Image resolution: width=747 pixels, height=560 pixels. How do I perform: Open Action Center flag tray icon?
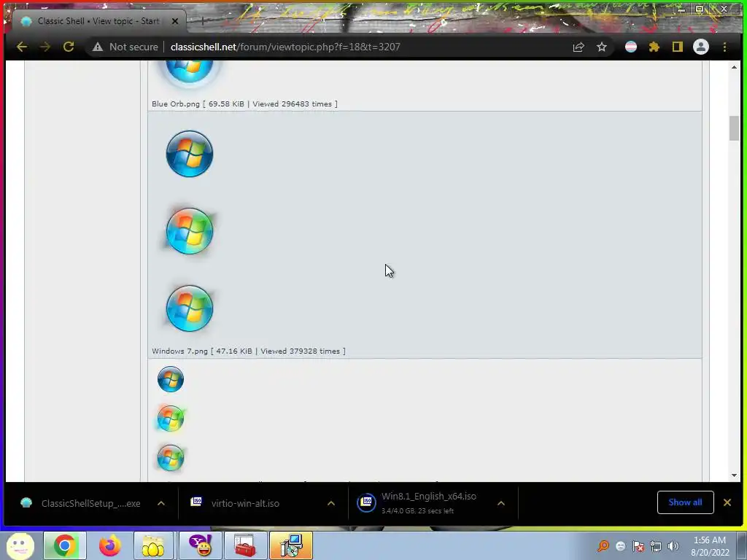tap(638, 546)
